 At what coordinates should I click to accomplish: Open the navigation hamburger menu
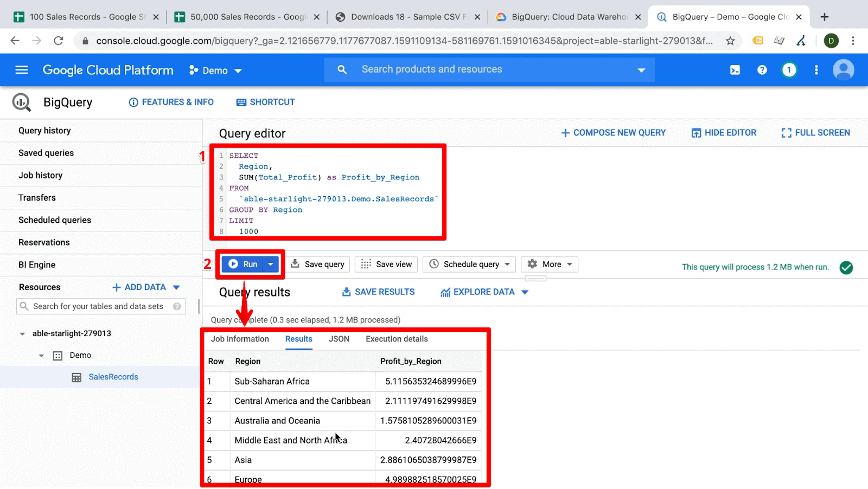click(21, 69)
